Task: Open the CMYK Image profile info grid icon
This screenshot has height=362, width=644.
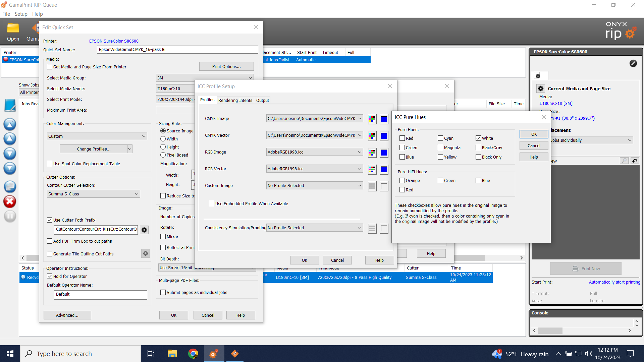Action: [x=372, y=119]
